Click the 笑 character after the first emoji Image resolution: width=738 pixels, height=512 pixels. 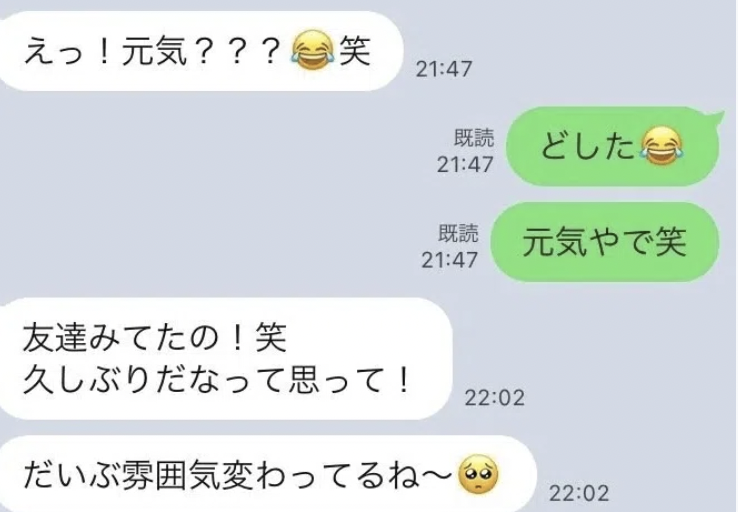pyautogui.click(x=355, y=51)
